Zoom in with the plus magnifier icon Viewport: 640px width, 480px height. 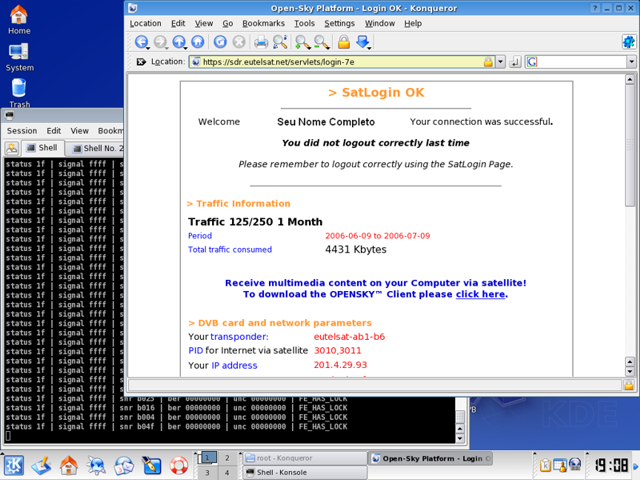coord(302,42)
